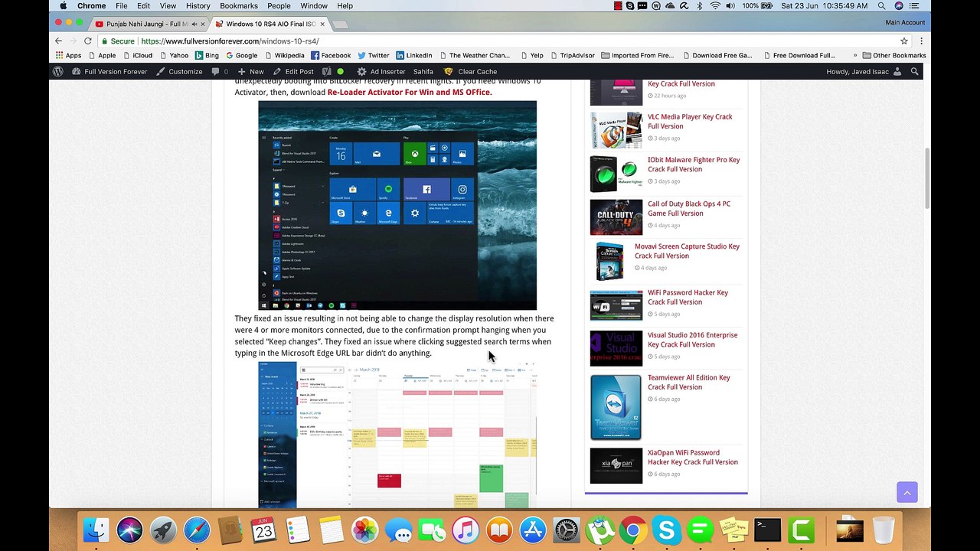Open IObit Malware Fighter Pro Key post
Screen dimensions: 980x551
694,165
